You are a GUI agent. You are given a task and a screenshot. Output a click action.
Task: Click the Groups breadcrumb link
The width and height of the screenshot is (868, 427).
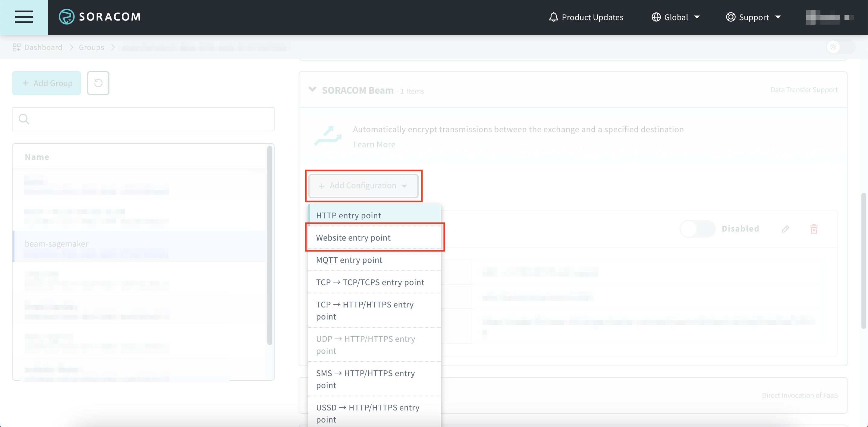(x=91, y=47)
